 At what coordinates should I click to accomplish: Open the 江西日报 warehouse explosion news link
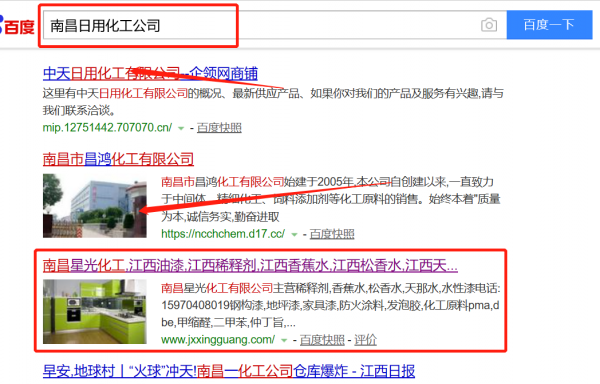(x=229, y=371)
